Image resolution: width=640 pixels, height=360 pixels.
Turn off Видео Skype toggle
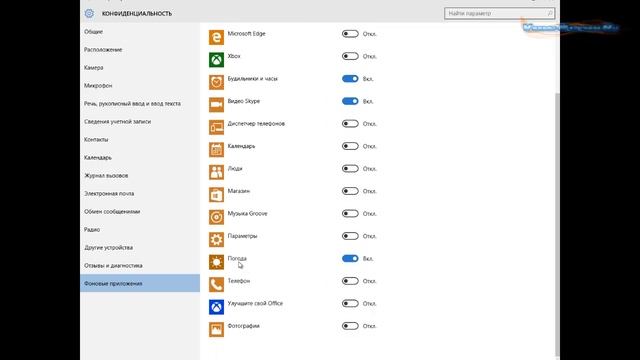[350, 101]
